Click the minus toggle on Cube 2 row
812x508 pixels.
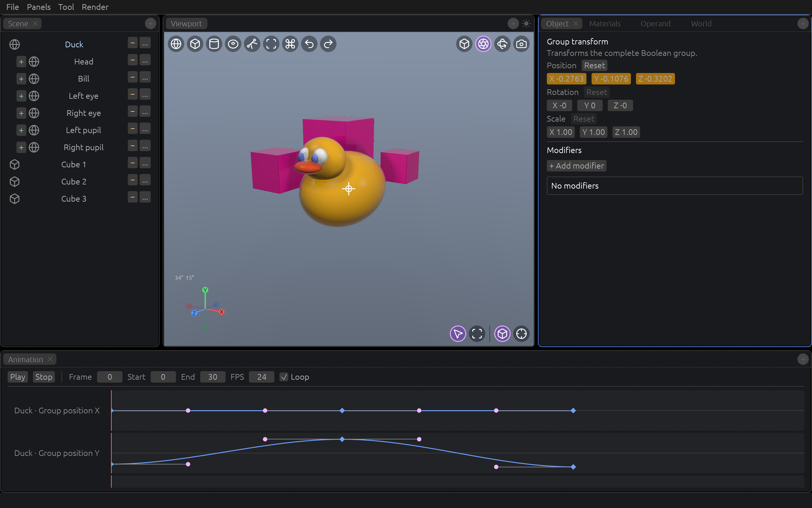[x=133, y=180]
